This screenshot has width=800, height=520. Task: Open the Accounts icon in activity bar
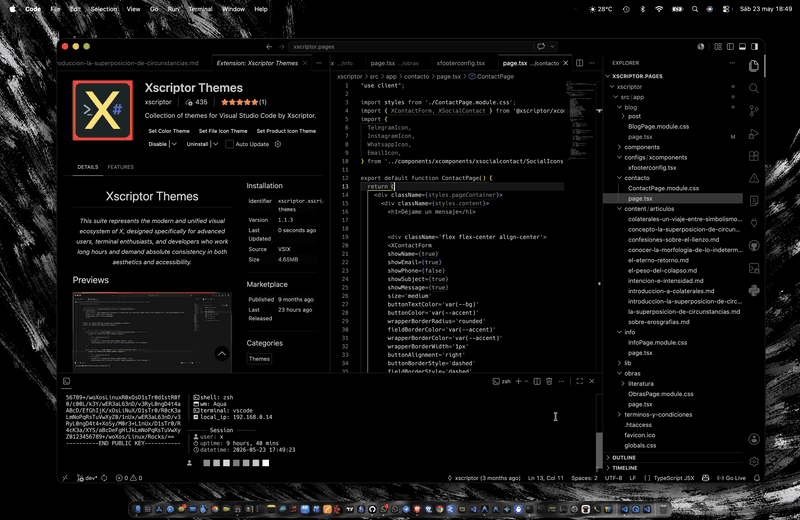click(x=754, y=439)
